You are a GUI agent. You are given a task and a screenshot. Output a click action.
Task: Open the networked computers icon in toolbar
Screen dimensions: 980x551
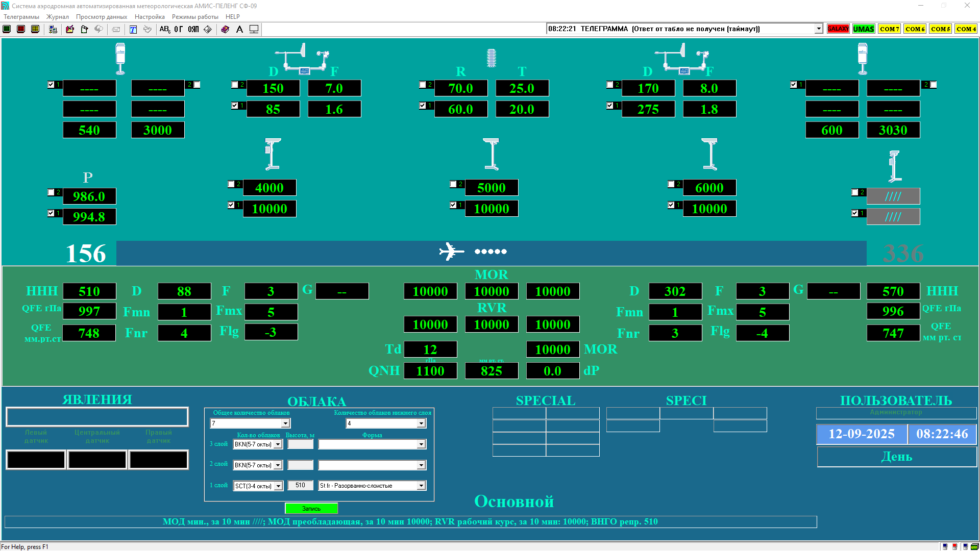click(53, 29)
